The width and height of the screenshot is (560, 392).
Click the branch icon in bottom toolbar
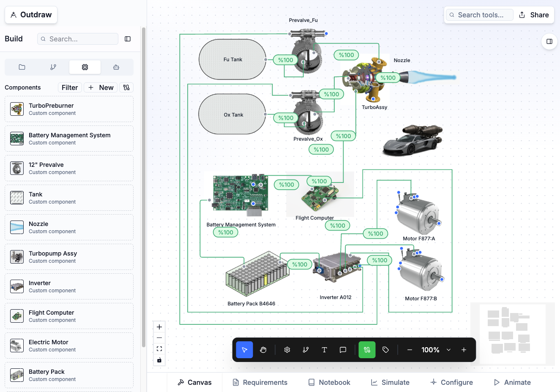click(x=306, y=350)
